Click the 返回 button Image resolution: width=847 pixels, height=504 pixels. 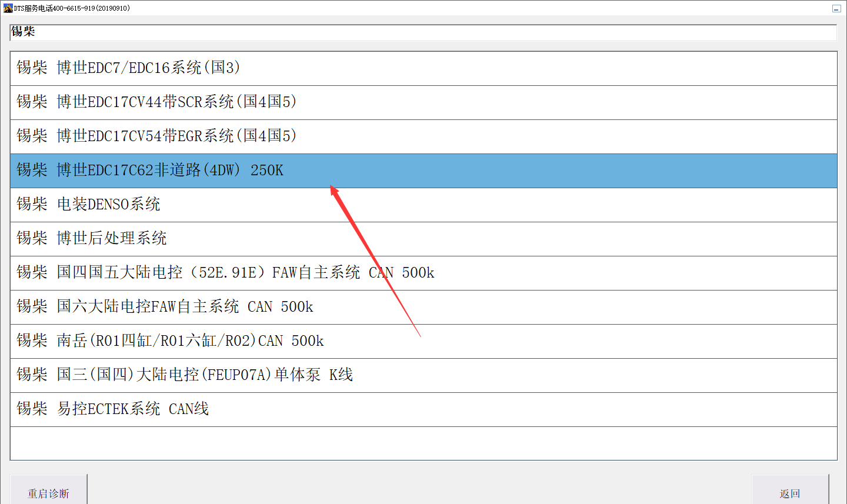point(790,490)
